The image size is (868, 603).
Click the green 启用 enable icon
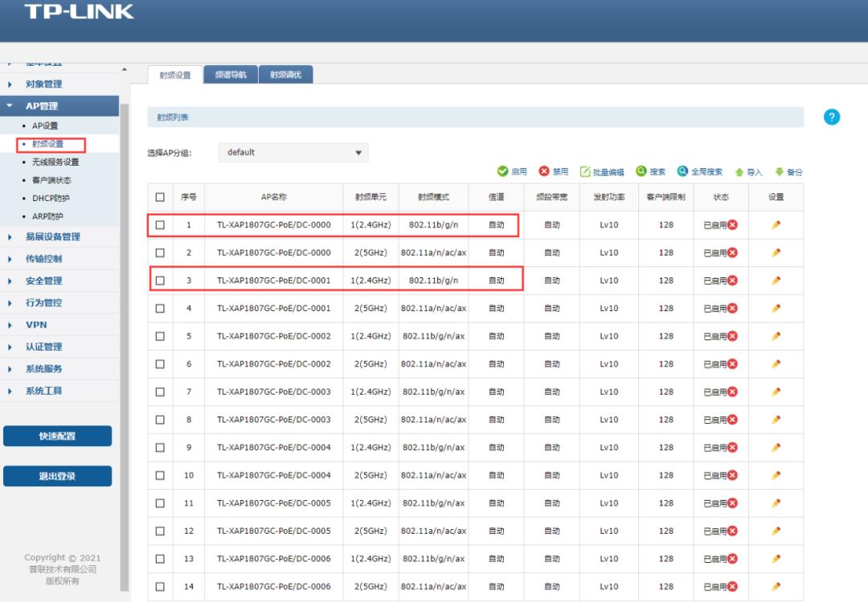point(503,171)
